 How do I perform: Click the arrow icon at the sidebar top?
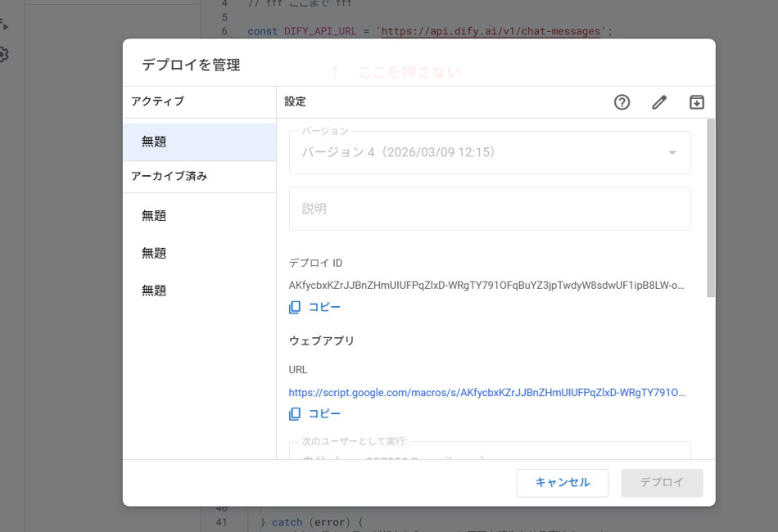7,25
